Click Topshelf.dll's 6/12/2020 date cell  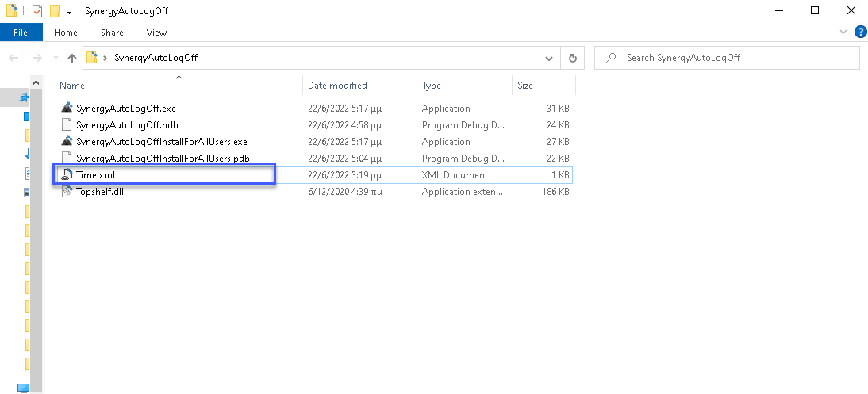[344, 192]
